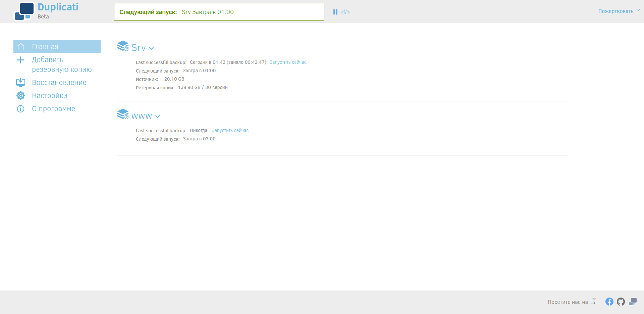This screenshot has width=644, height=314.
Task: Click the WWW backup stack icon
Action: (x=123, y=114)
